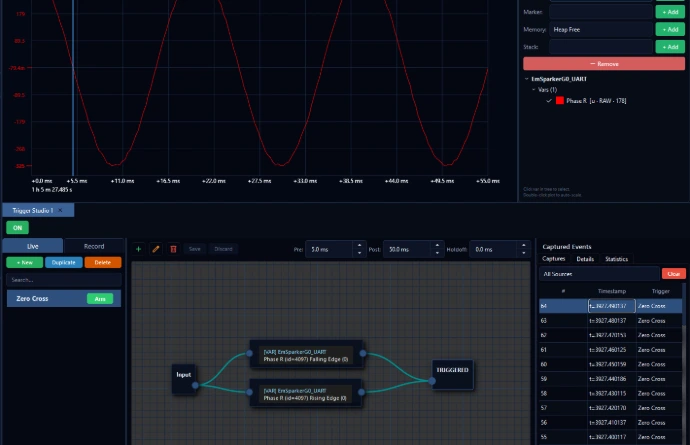Open the Memory Heap Free dropdown

pos(601,29)
